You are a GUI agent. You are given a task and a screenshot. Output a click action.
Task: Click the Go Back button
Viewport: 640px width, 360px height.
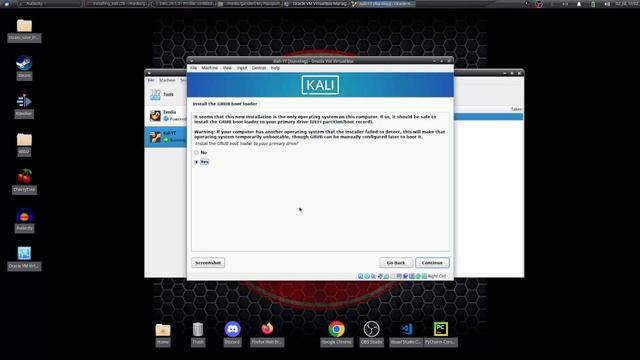396,263
